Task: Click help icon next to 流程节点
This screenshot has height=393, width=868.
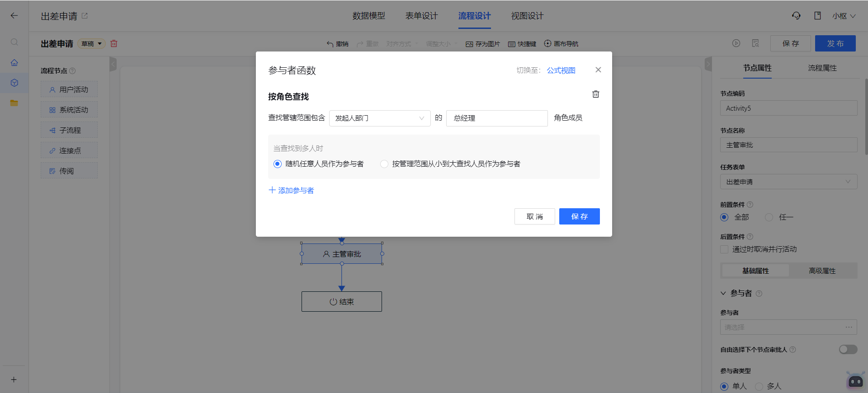Action: [73, 71]
